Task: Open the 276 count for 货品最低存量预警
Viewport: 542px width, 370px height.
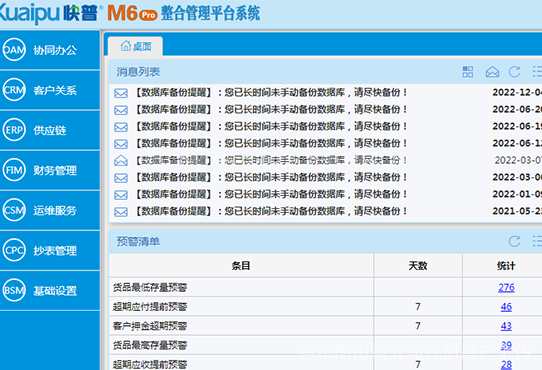Action: click(506, 287)
